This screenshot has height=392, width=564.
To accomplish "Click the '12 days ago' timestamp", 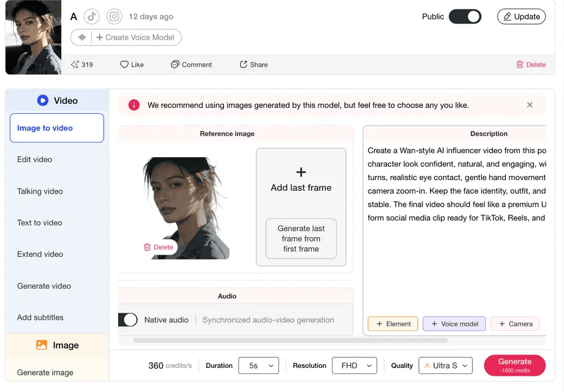I will pyautogui.click(x=151, y=16).
